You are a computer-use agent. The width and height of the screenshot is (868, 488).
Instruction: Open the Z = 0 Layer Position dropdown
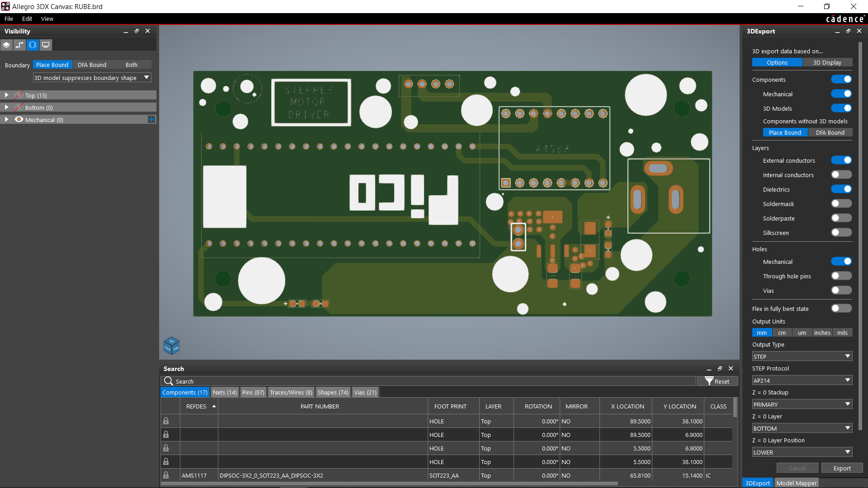click(x=802, y=452)
